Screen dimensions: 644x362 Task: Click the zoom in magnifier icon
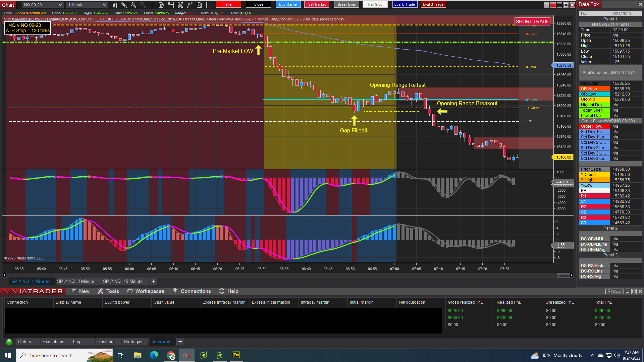click(x=133, y=5)
